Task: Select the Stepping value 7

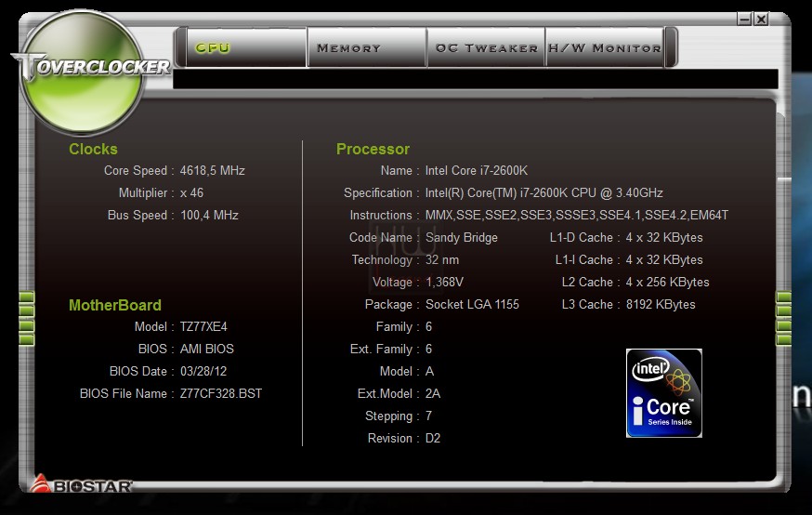Action: 429,416
